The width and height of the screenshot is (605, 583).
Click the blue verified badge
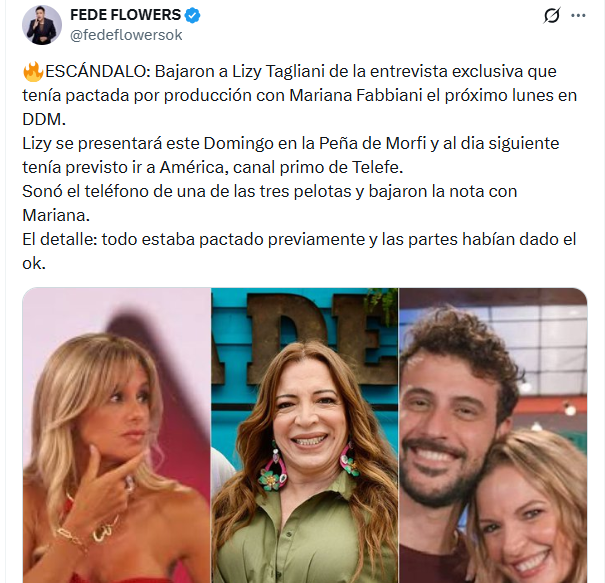click(192, 15)
